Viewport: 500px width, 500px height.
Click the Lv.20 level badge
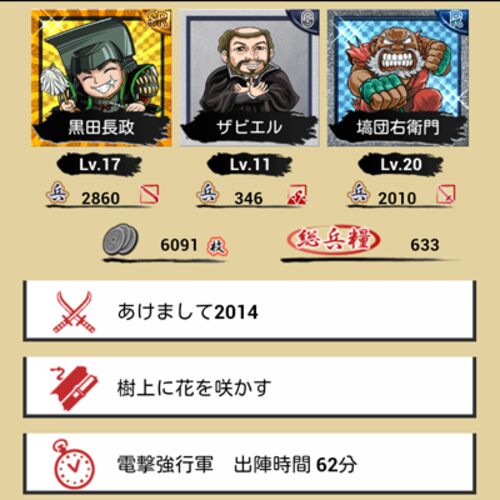click(401, 165)
